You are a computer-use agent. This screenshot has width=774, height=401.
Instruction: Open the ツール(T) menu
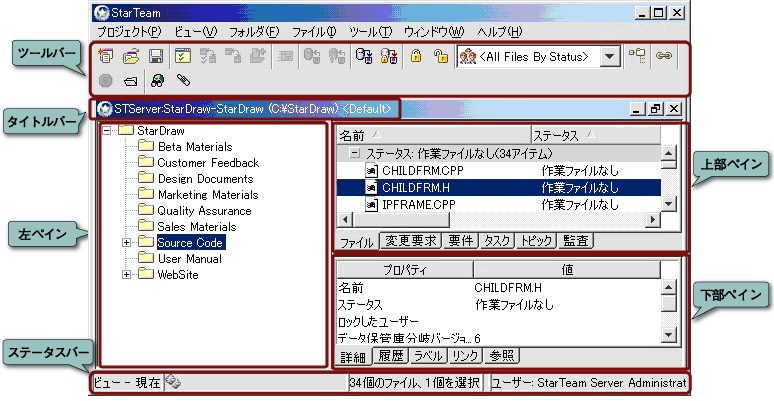(370, 32)
